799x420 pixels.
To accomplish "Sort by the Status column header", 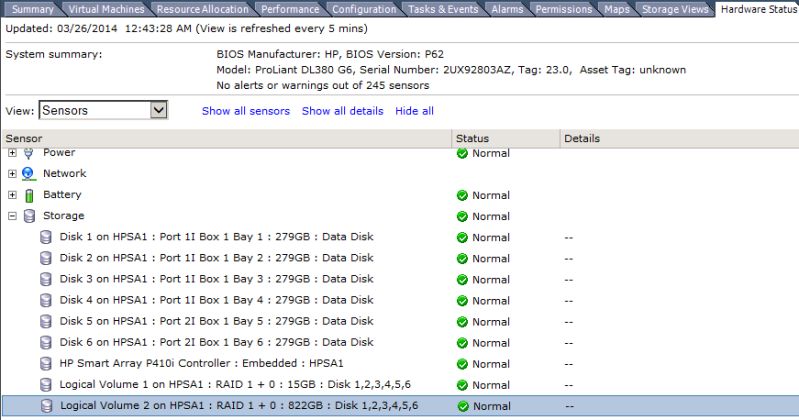I will click(x=505, y=139).
